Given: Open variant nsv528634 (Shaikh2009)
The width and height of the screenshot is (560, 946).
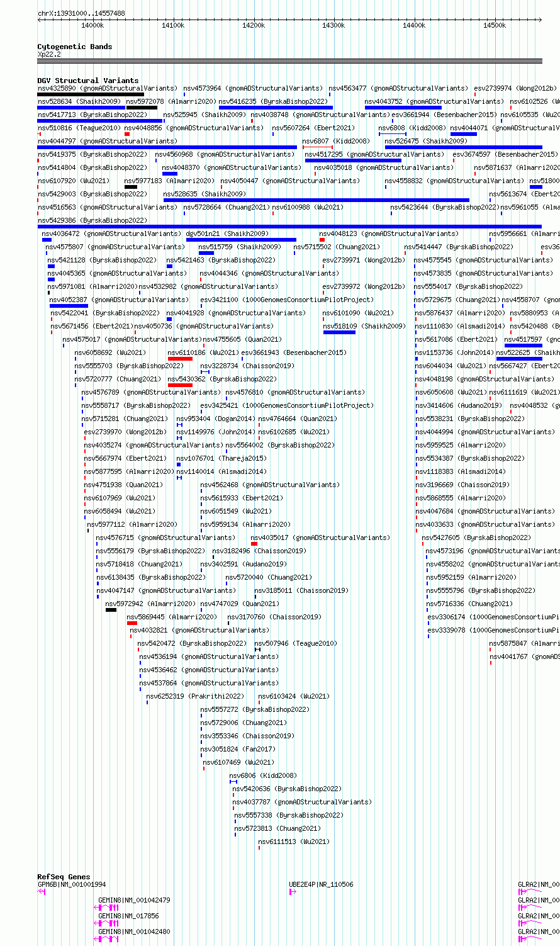Looking at the screenshot, I should click(x=79, y=101).
